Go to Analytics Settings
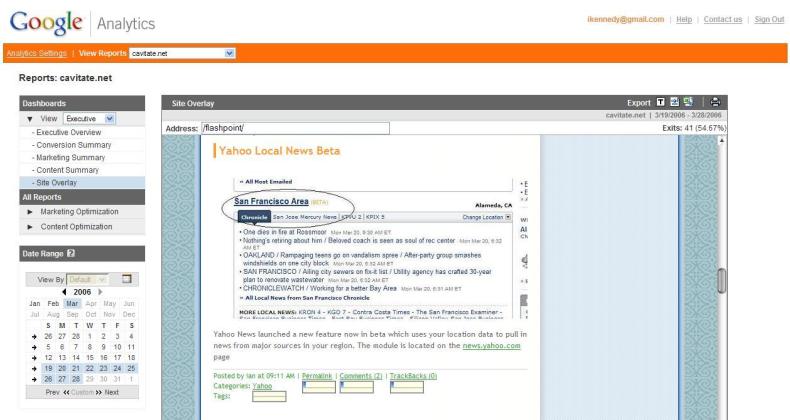790x420 pixels. click(37, 53)
